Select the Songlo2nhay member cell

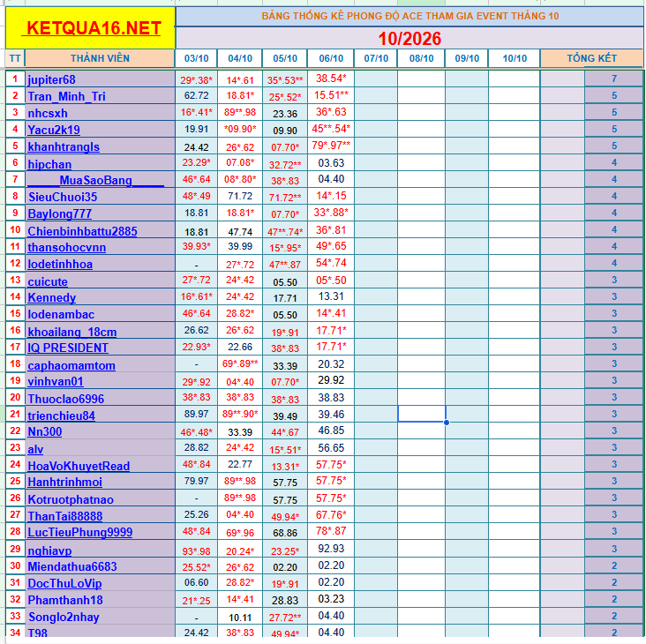[x=100, y=617]
